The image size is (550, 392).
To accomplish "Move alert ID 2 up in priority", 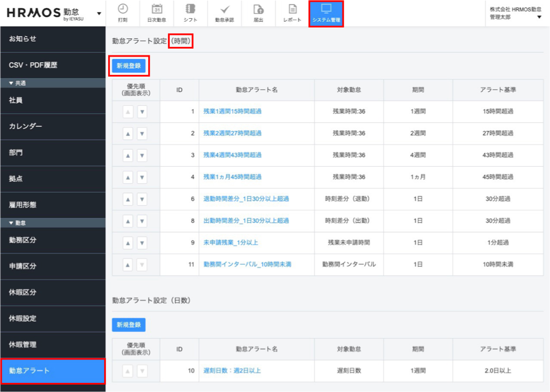I will pyautogui.click(x=128, y=134).
